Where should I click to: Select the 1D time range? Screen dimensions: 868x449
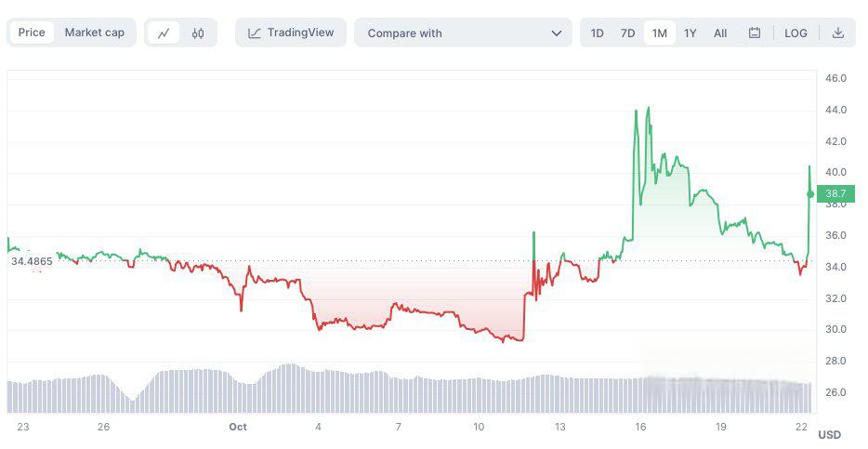(x=598, y=33)
